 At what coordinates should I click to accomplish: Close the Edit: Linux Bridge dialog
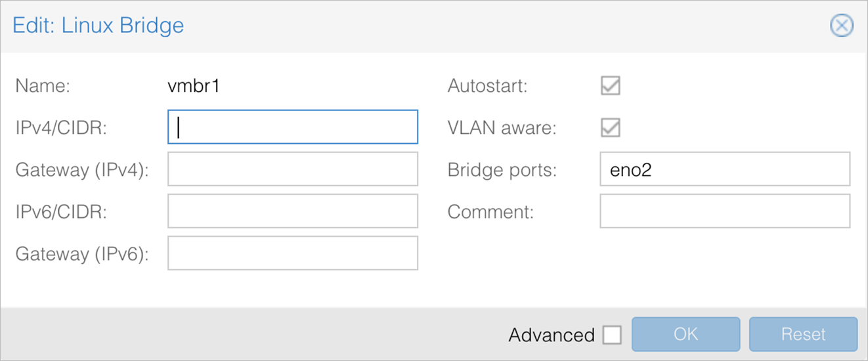click(x=842, y=26)
